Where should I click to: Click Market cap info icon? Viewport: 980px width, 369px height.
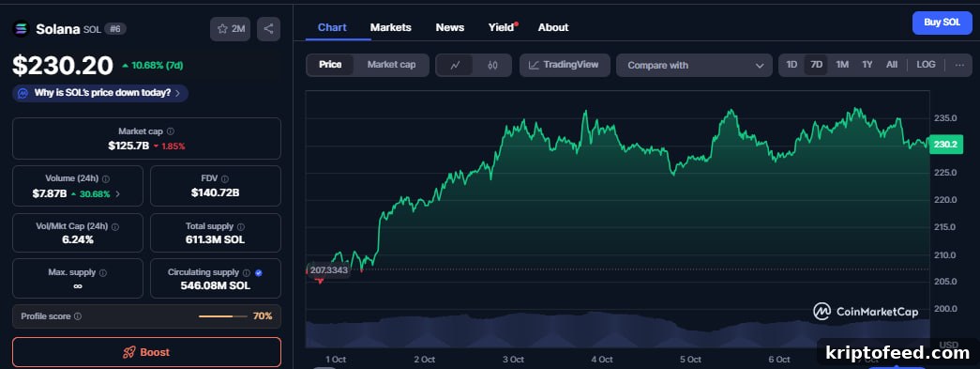(x=171, y=131)
